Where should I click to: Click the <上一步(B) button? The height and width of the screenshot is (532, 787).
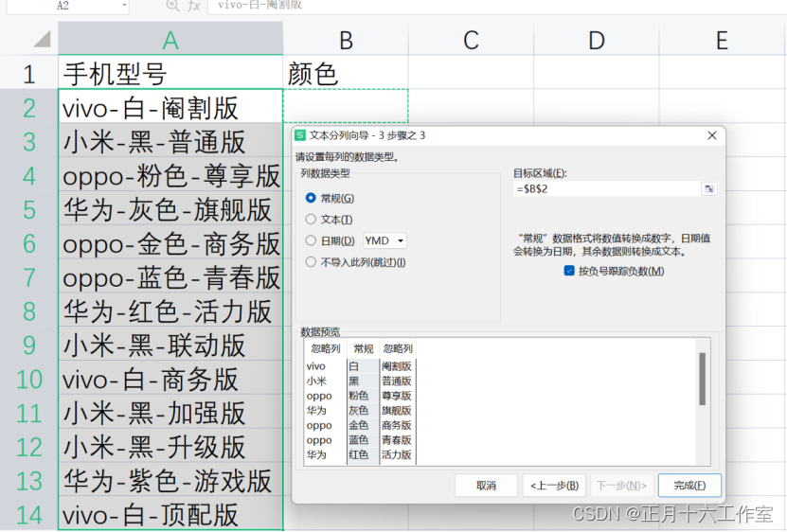[554, 486]
